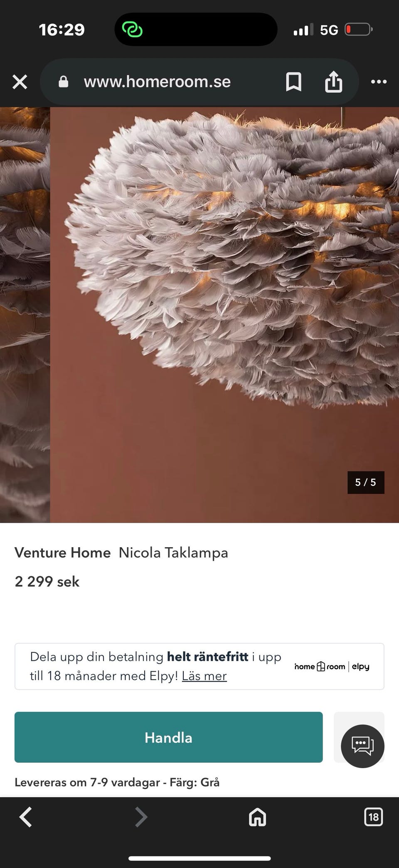Tap the padlock icon beside the URL

coord(64,82)
